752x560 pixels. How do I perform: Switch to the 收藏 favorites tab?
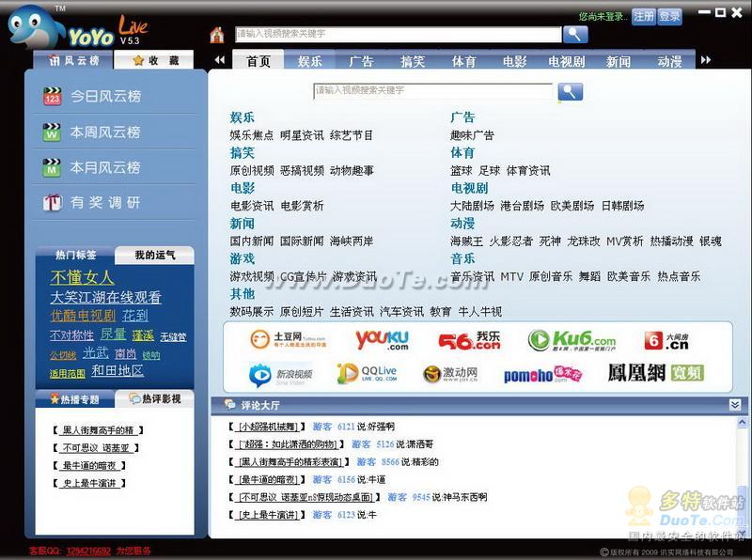pyautogui.click(x=154, y=60)
